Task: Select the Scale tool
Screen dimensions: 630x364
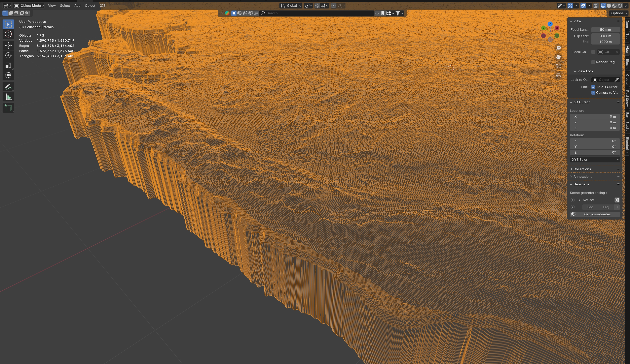Action: point(8,65)
